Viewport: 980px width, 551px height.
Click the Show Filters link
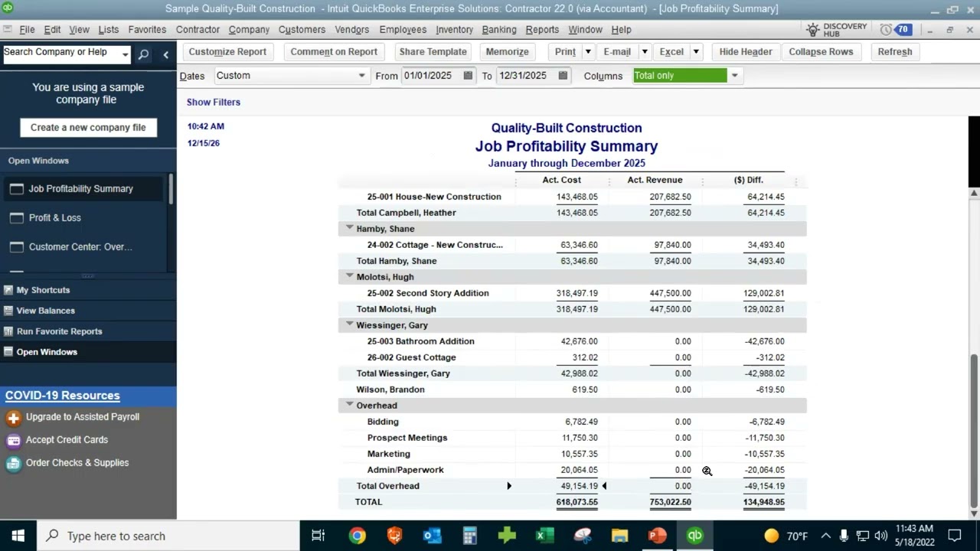tap(214, 103)
